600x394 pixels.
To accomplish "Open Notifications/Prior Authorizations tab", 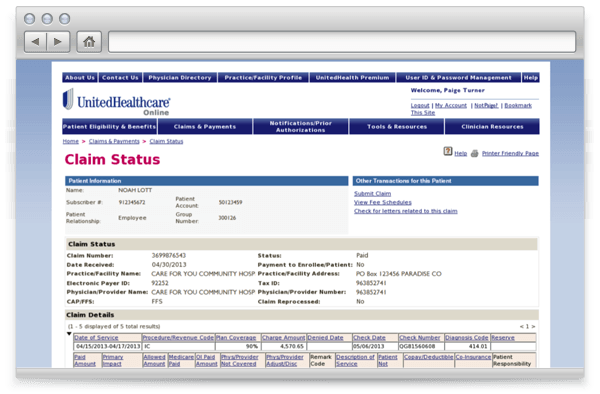I will point(301,127).
